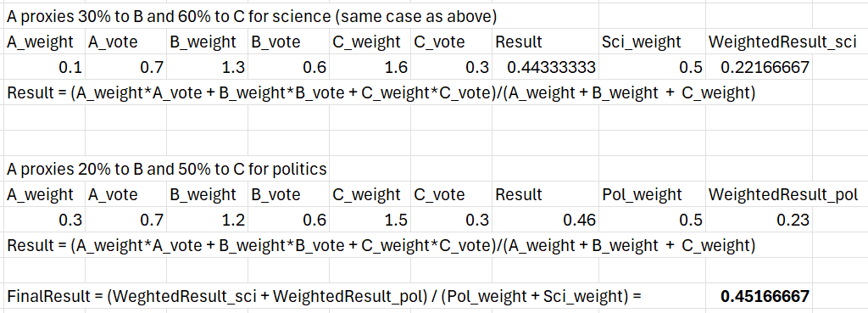This screenshot has height=313, width=868.
Task: Click the Sci_weight header cell
Action: click(652, 42)
